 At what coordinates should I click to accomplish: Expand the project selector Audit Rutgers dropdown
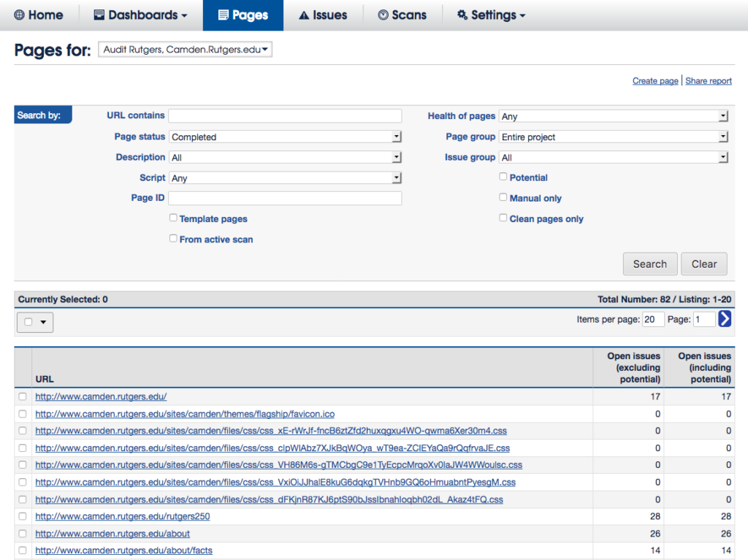[185, 50]
